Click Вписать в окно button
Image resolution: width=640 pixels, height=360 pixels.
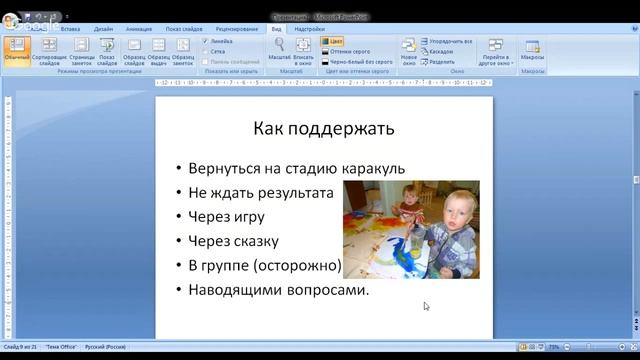303,51
